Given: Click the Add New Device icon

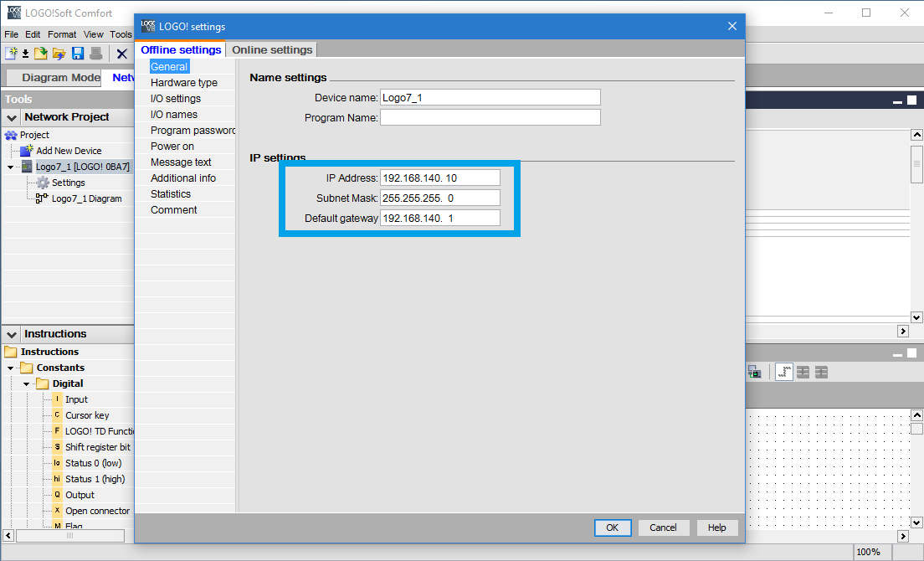Looking at the screenshot, I should [x=27, y=150].
